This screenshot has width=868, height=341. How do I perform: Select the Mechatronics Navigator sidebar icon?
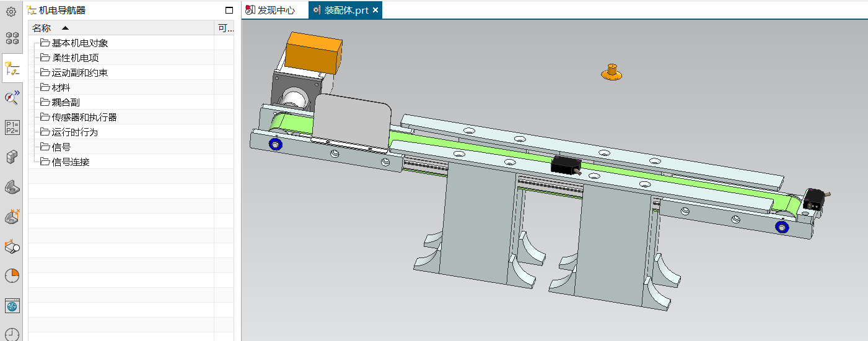[x=12, y=68]
